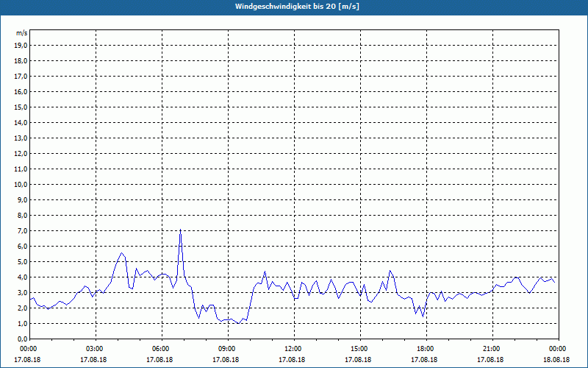Screen dimensions: 588x368
Task: Select the 21:00 time marker
Action: (492, 349)
